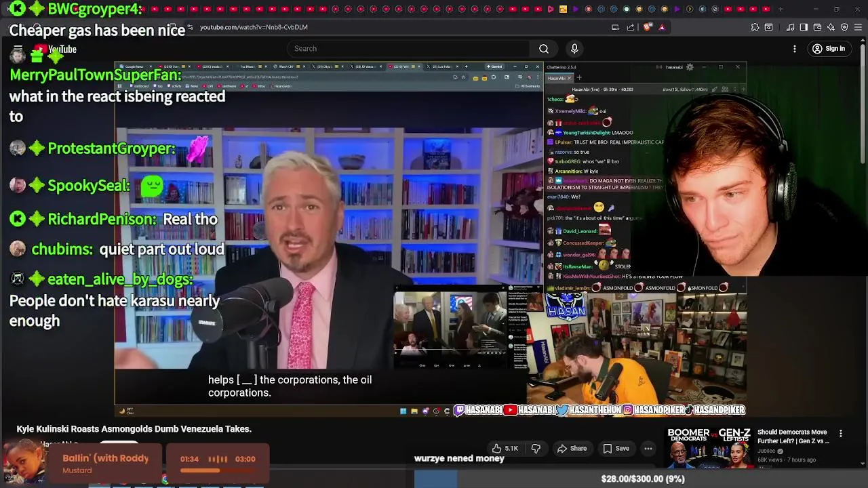The height and width of the screenshot is (488, 868).
Task: Toggle the browser sidebar panel icon
Action: [804, 27]
